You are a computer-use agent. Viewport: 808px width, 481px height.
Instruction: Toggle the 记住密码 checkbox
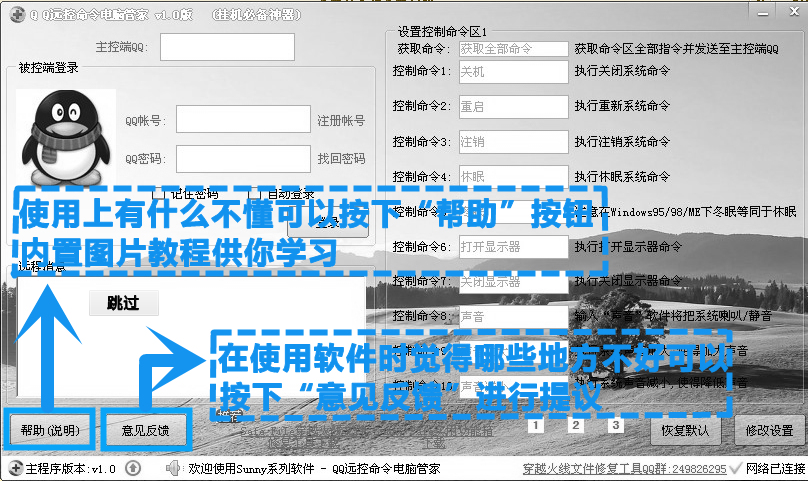pyautogui.click(x=157, y=194)
